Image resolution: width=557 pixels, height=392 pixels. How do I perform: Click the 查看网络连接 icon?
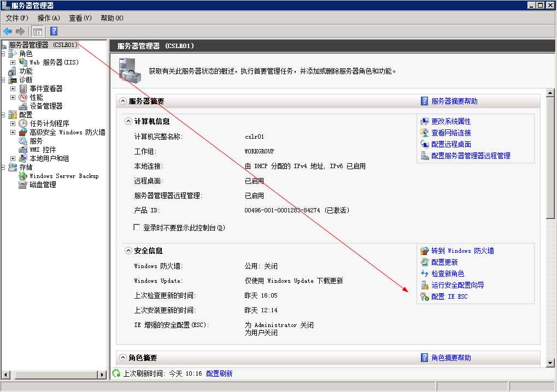point(425,133)
